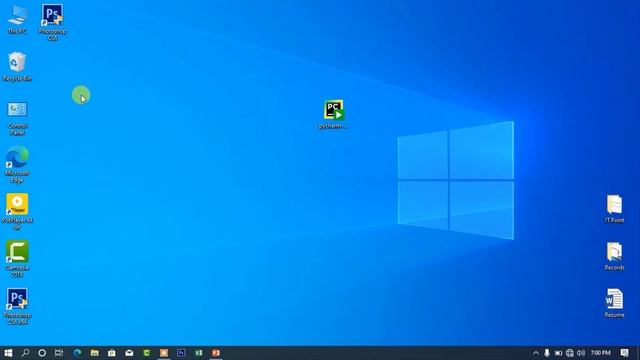Expand hidden system tray icons chevron
The height and width of the screenshot is (360, 640).
tap(536, 353)
